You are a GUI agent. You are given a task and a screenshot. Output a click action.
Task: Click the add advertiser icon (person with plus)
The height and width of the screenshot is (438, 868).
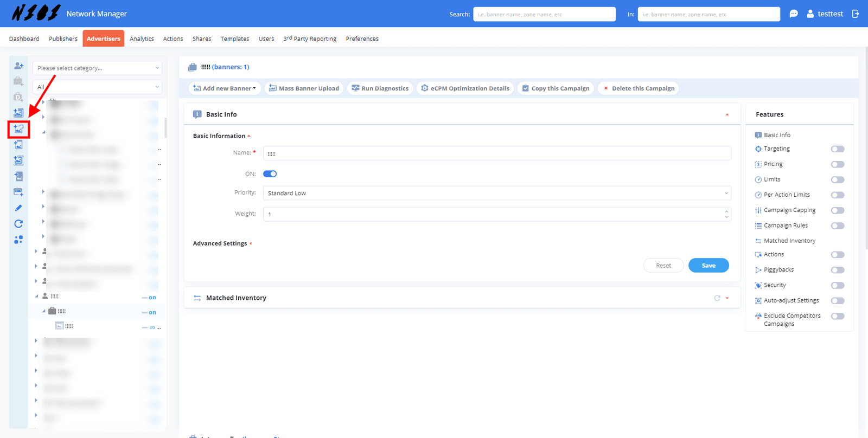(18, 66)
